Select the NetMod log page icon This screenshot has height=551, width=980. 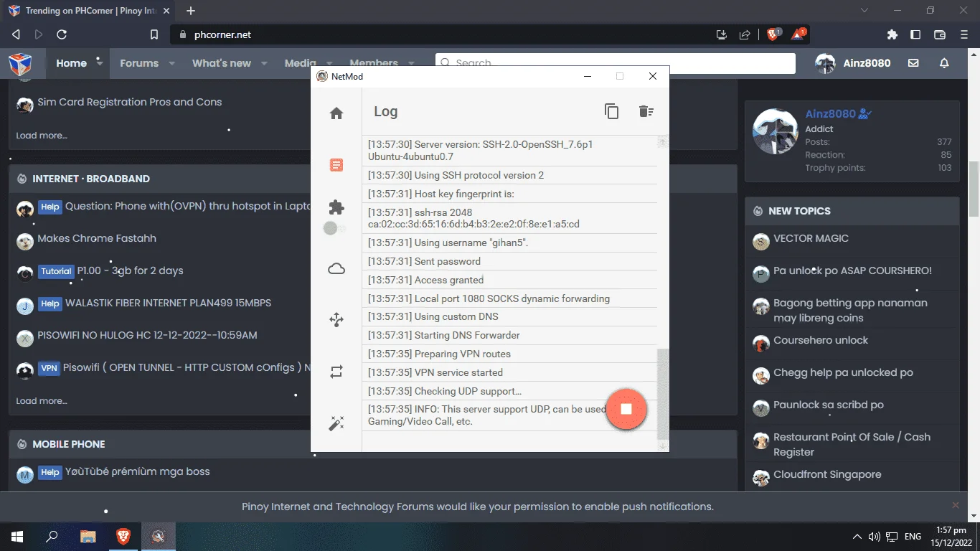tap(336, 165)
